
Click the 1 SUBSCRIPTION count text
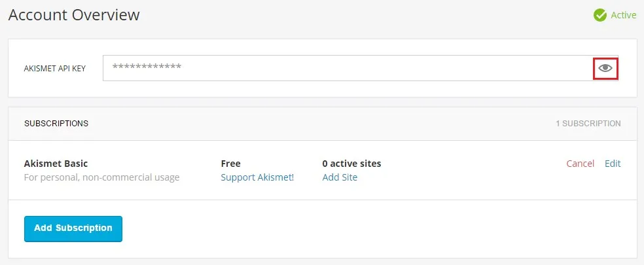click(588, 123)
